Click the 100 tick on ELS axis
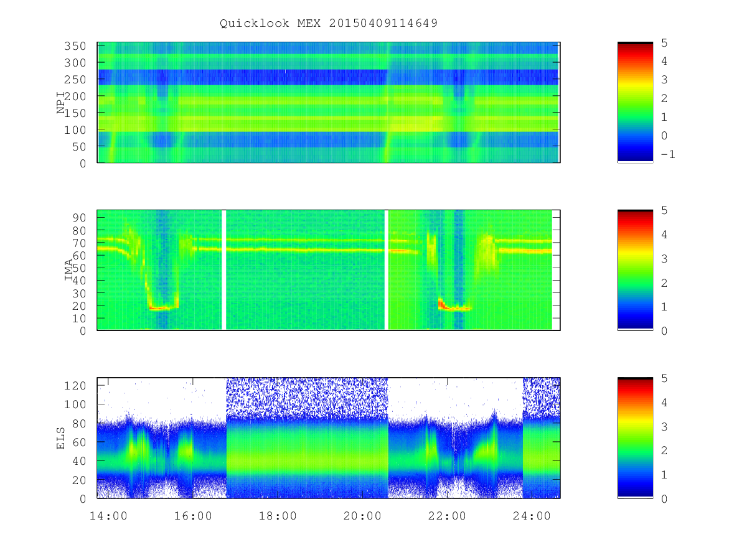Screen dimensions: 747x560 coord(76,404)
